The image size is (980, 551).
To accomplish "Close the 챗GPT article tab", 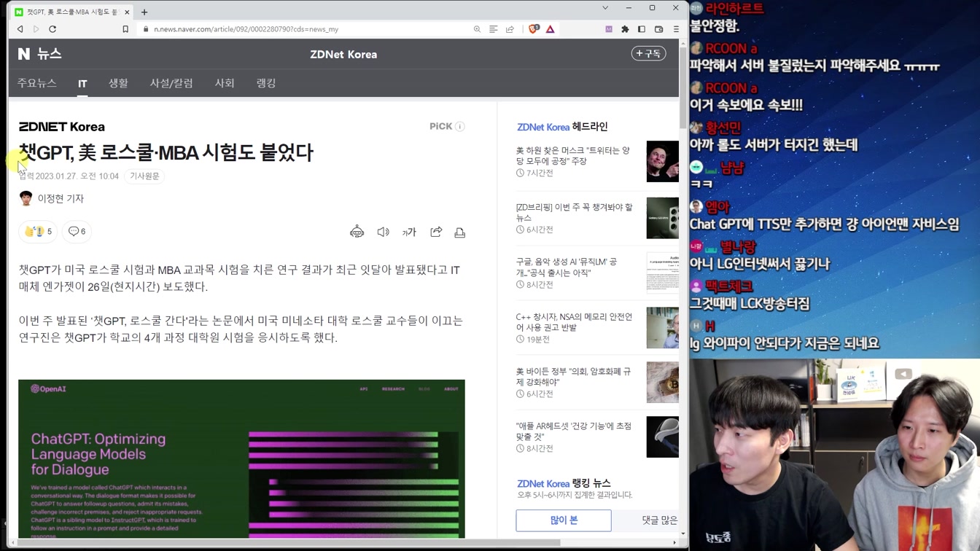I will tap(128, 12).
